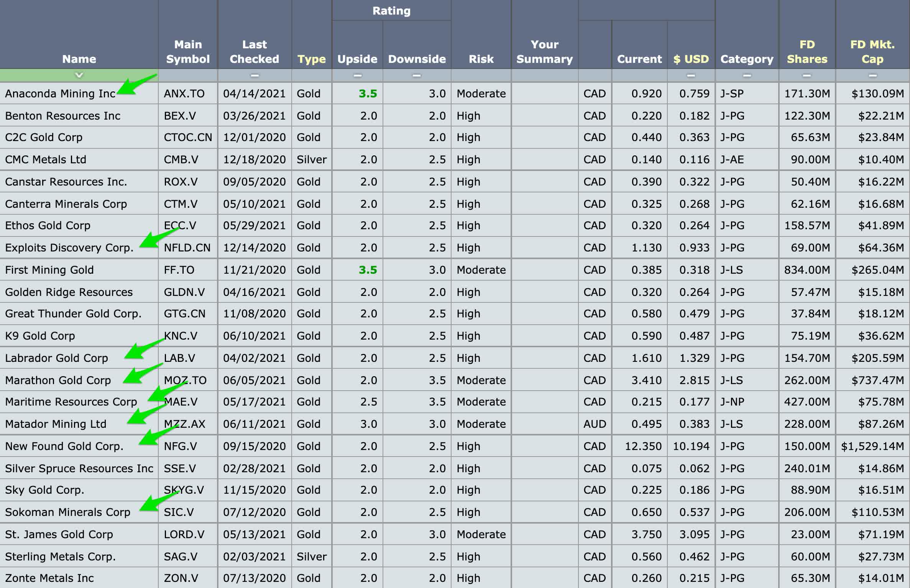The width and height of the screenshot is (910, 588).
Task: Click the sort dash under Upside column
Action: [357, 76]
